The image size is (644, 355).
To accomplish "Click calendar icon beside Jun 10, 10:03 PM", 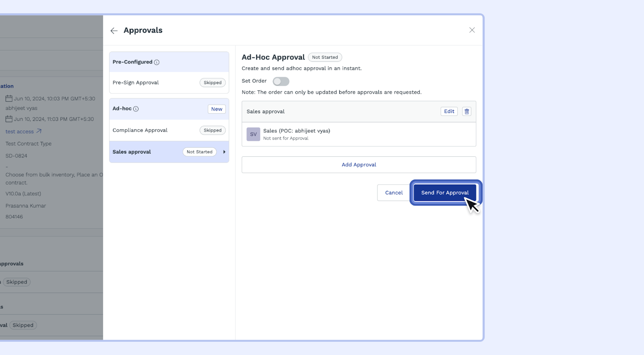I will (x=9, y=98).
